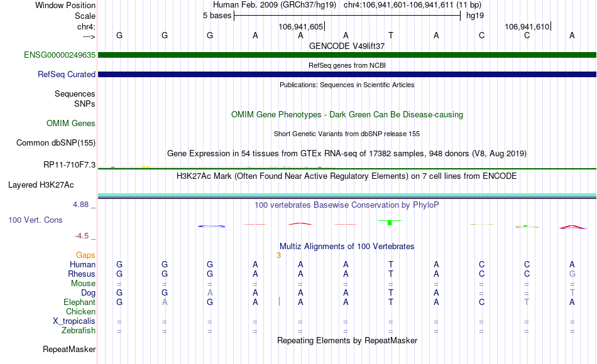The width and height of the screenshot is (597, 364).
Task: Click the SNPs track label
Action: point(85,104)
